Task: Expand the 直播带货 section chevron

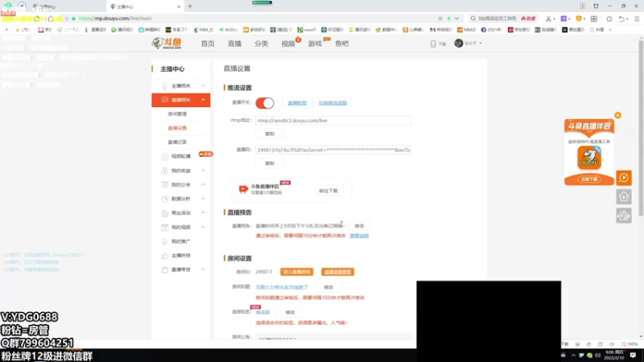Action: point(203,269)
